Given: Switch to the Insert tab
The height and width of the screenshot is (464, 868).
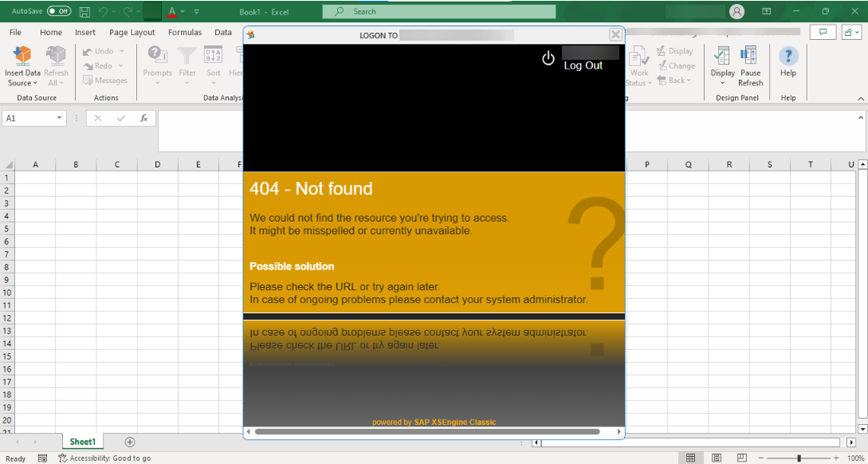Looking at the screenshot, I should point(85,32).
